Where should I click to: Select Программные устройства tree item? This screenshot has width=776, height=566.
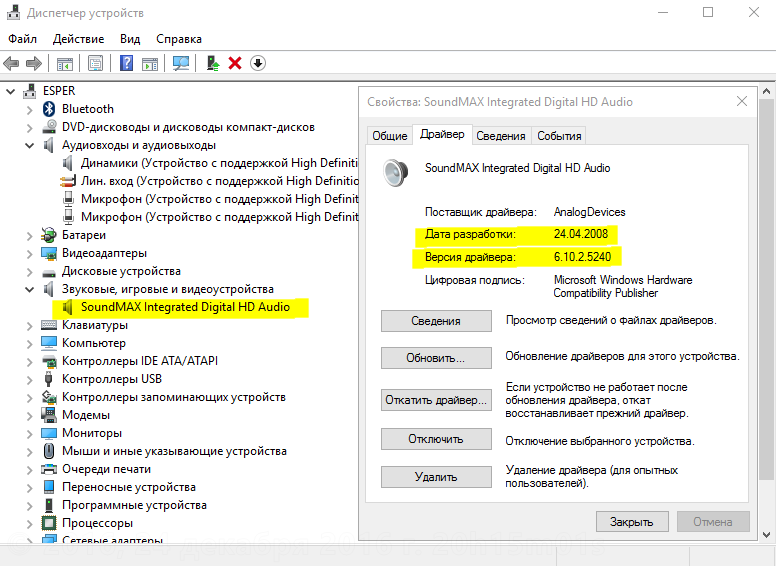134,505
